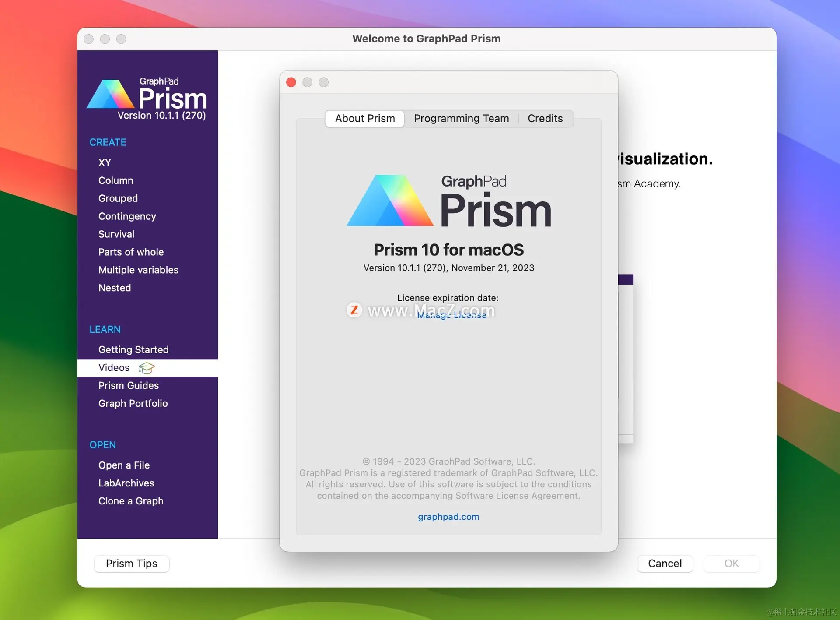
Task: Click the large Prism logo in About dialog
Action: click(449, 201)
